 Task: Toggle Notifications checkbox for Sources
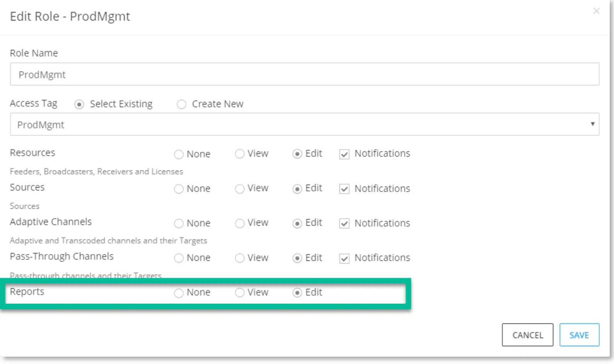(x=344, y=189)
